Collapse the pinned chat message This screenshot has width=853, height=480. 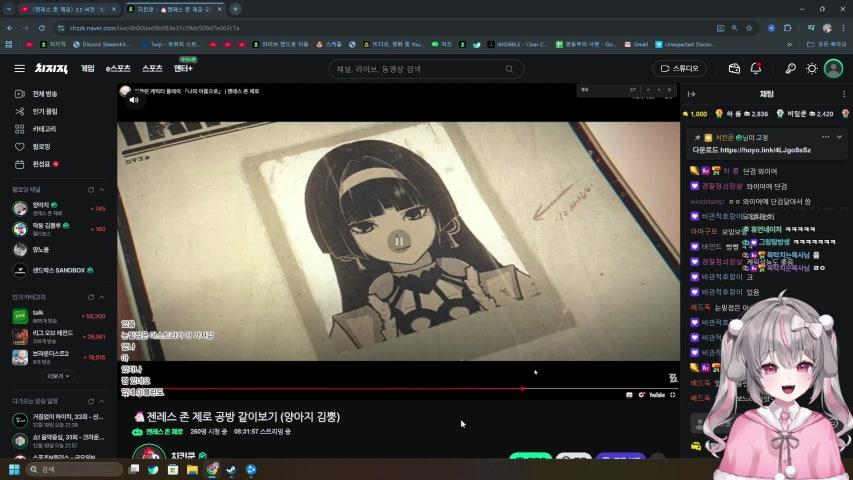[839, 137]
